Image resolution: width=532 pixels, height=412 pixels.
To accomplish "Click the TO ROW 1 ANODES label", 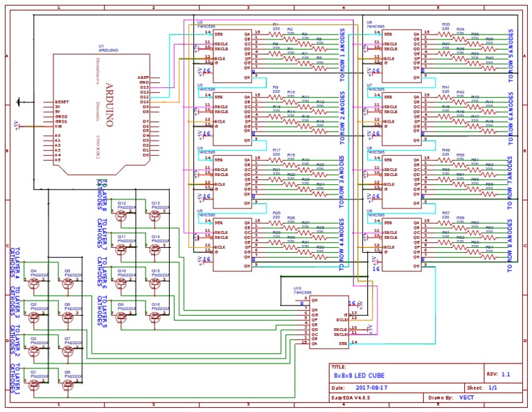I will pos(342,55).
